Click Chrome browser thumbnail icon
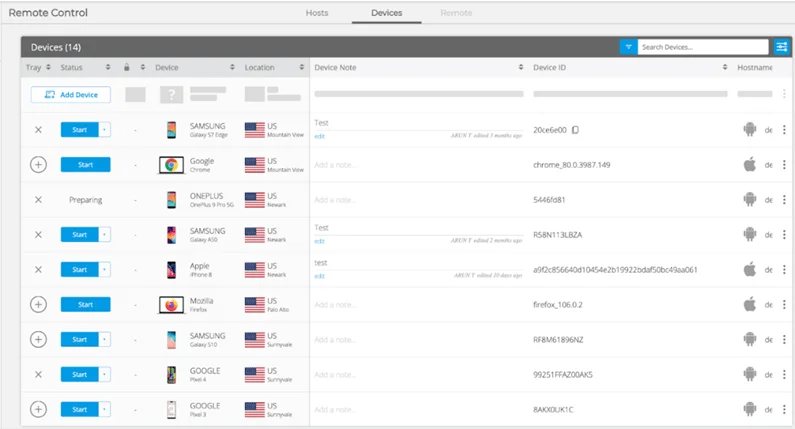Screen dimensions: 795x429 [x=171, y=165]
